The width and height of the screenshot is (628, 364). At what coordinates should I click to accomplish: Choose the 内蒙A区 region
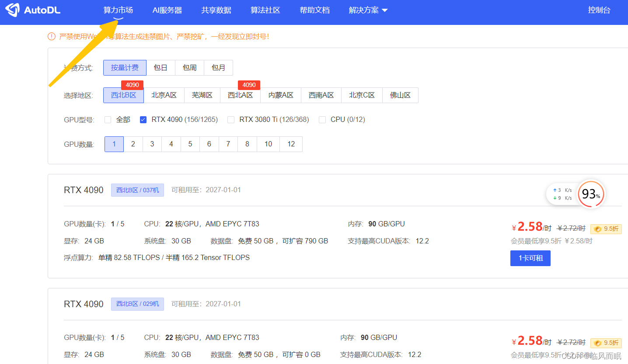[281, 95]
